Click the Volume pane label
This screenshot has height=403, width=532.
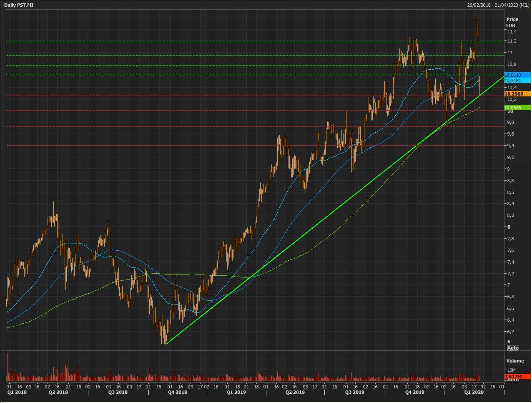coord(515,361)
